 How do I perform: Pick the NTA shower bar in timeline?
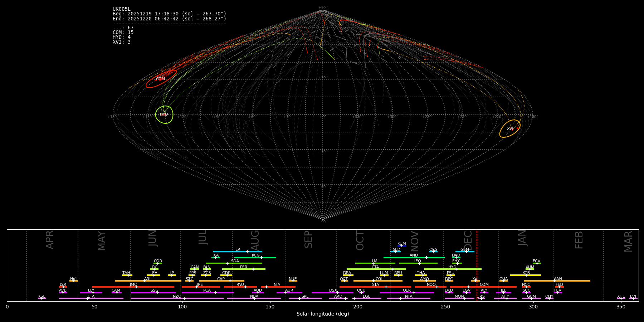(x=409, y=298)
